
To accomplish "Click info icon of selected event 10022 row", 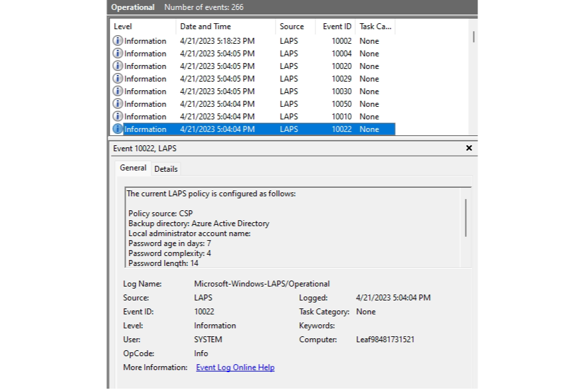I will click(x=118, y=129).
